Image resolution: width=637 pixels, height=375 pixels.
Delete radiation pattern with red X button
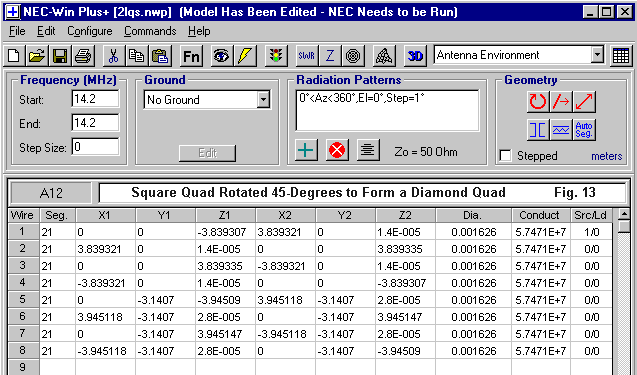[337, 150]
